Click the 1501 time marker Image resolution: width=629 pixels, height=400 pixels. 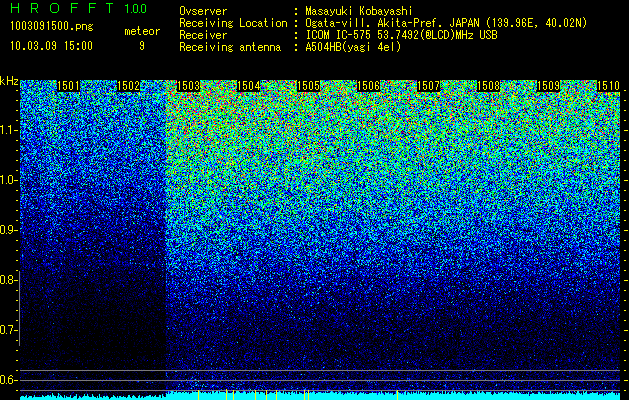(69, 86)
